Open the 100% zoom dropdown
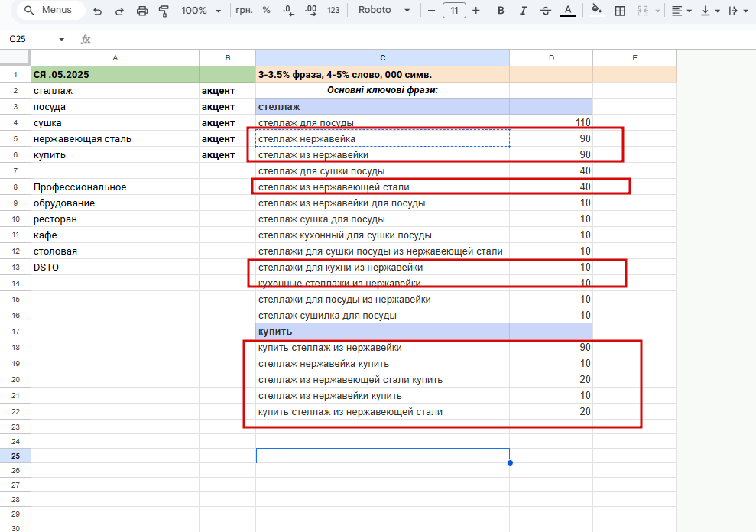Screen dimensions: 756x532 pos(202,11)
